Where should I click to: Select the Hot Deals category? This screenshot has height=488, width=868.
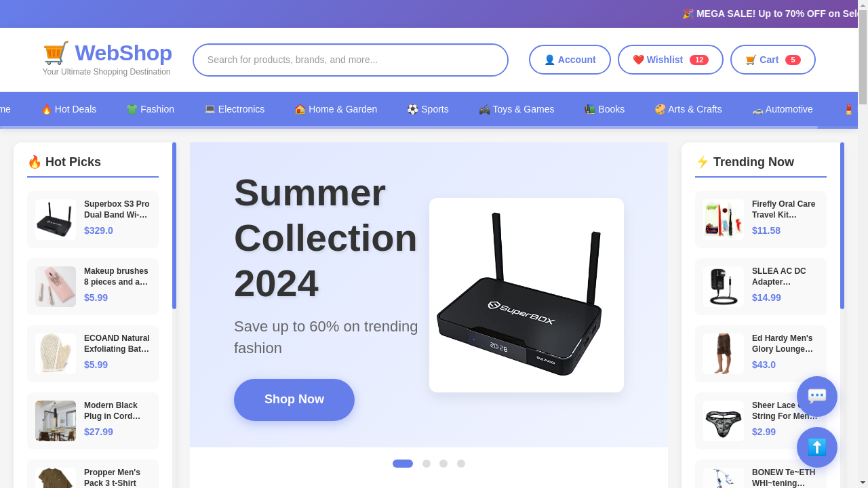click(68, 109)
